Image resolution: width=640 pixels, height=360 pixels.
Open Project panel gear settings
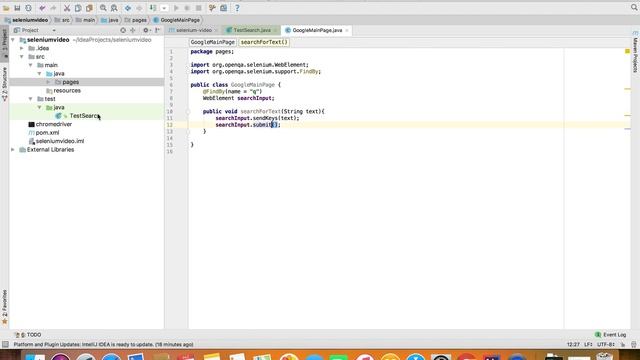click(x=146, y=30)
